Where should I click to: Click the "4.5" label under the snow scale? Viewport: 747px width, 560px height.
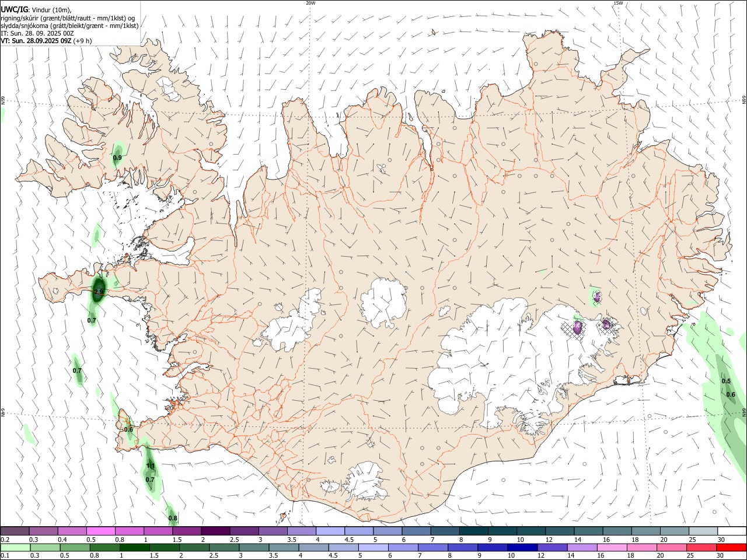(x=349, y=540)
